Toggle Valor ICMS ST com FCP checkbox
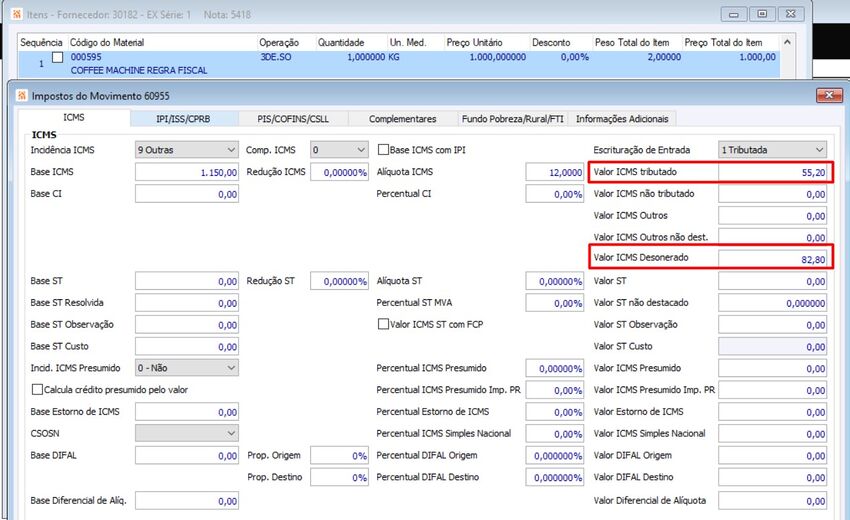Viewport: 850px width, 520px height. [x=383, y=324]
